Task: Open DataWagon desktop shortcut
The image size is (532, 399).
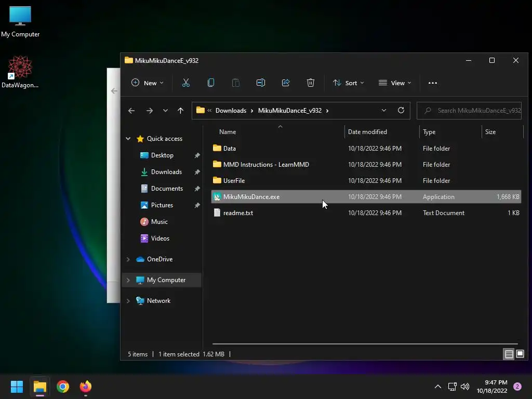Action: pos(20,72)
